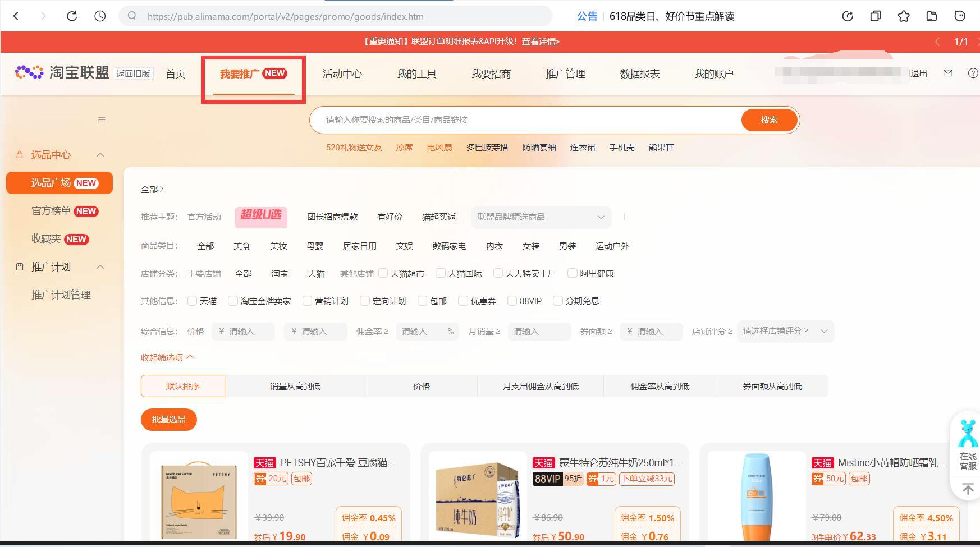Enable the 营销计划 checkbox
Image resolution: width=980 pixels, height=547 pixels.
[x=307, y=301]
